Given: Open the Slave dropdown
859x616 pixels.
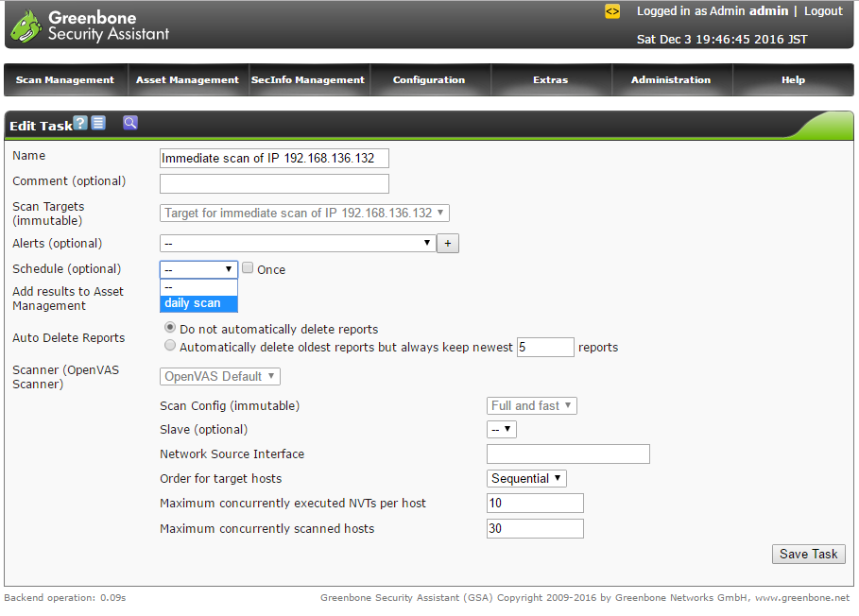Looking at the screenshot, I should pyautogui.click(x=502, y=430).
